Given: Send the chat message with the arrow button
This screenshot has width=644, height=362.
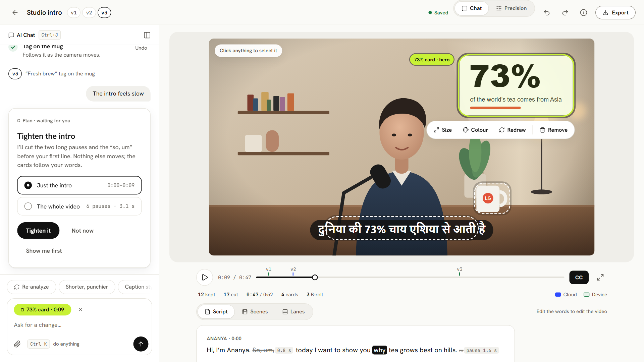Looking at the screenshot, I should (141, 344).
